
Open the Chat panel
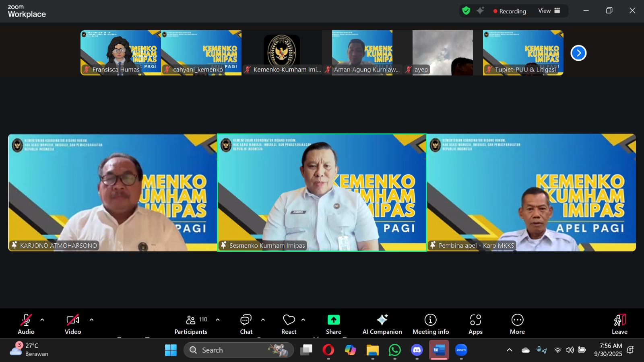coord(246,324)
